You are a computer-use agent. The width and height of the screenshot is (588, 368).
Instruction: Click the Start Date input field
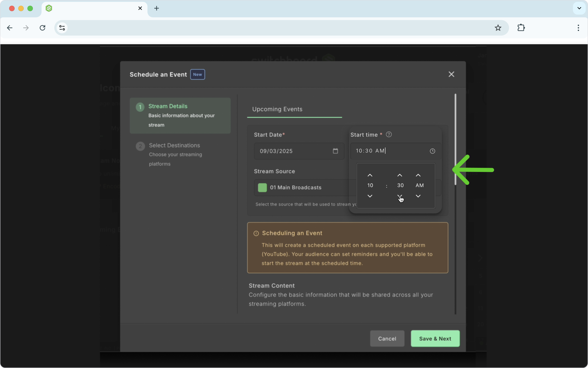pyautogui.click(x=299, y=151)
